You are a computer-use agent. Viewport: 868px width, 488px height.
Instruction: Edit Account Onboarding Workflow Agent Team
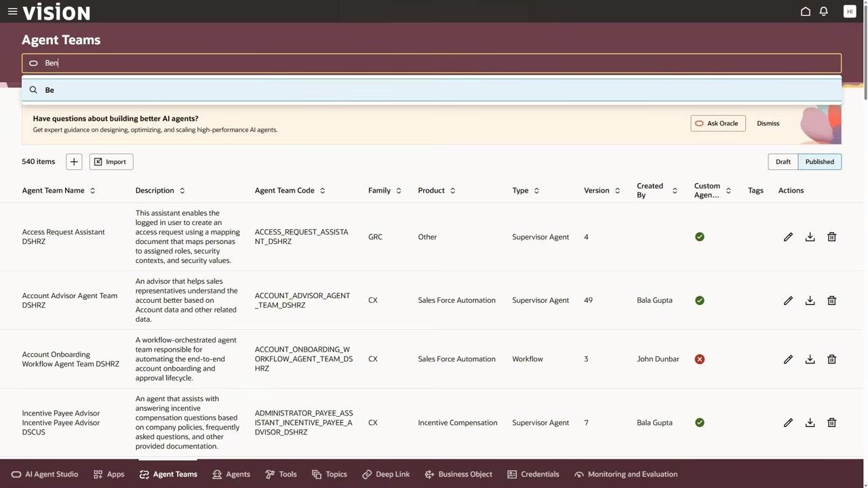788,359
